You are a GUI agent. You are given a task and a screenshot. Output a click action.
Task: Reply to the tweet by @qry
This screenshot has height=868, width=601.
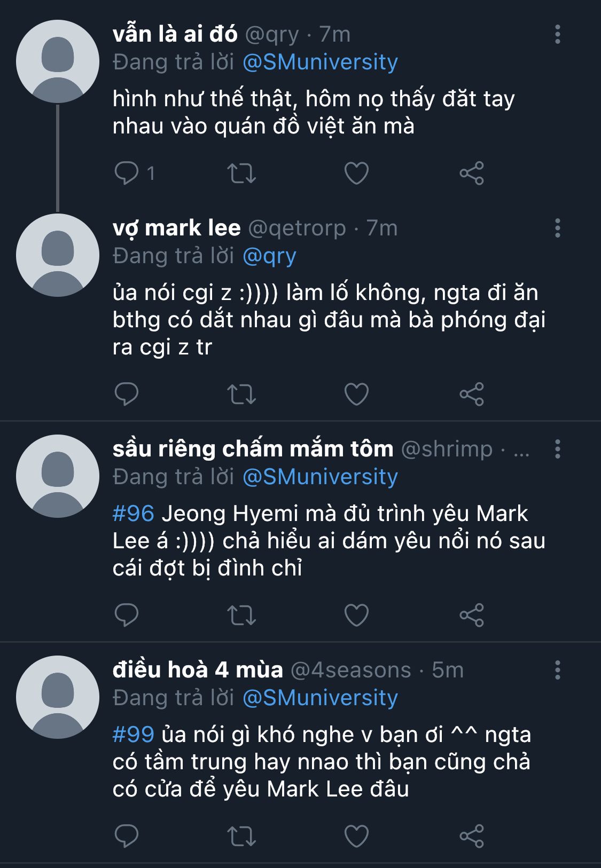(127, 173)
